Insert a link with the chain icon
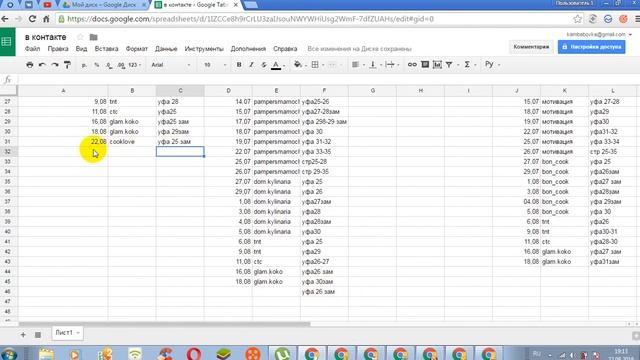Viewport: 640px width, 360px height. click(412, 64)
